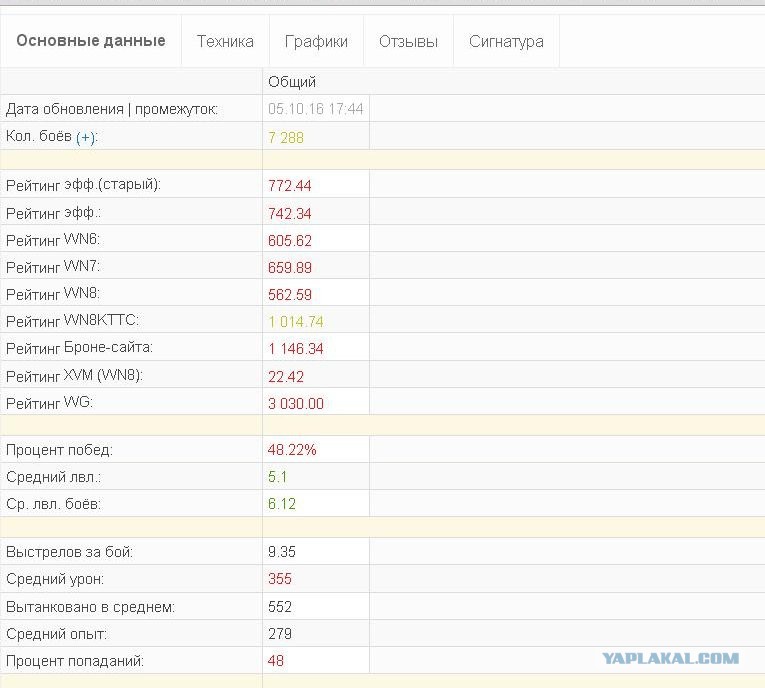The image size is (765, 688).
Task: Click the YAPLAKAL.COM watermark logo
Action: point(670,658)
